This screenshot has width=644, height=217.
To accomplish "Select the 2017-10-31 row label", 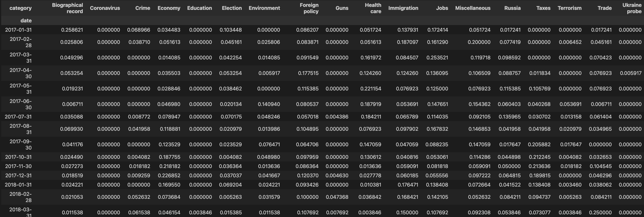I will [x=18, y=157].
